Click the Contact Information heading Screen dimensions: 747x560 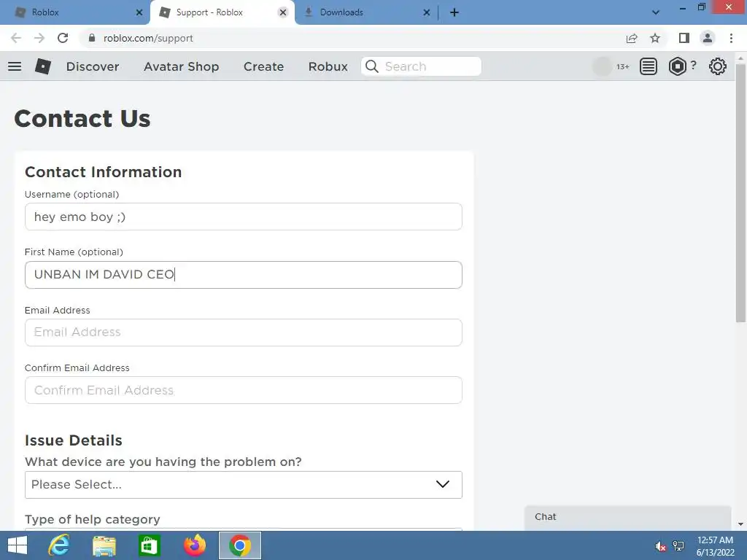(104, 172)
